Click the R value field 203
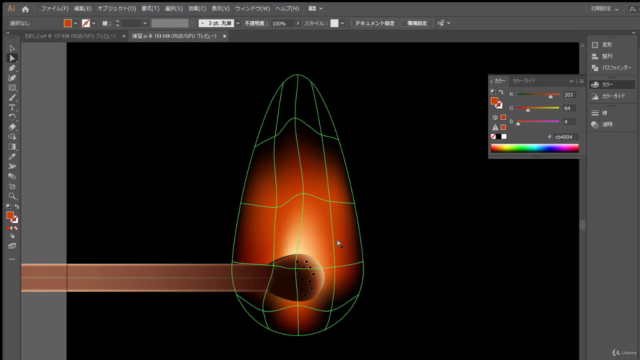The height and width of the screenshot is (360, 640). (x=569, y=95)
